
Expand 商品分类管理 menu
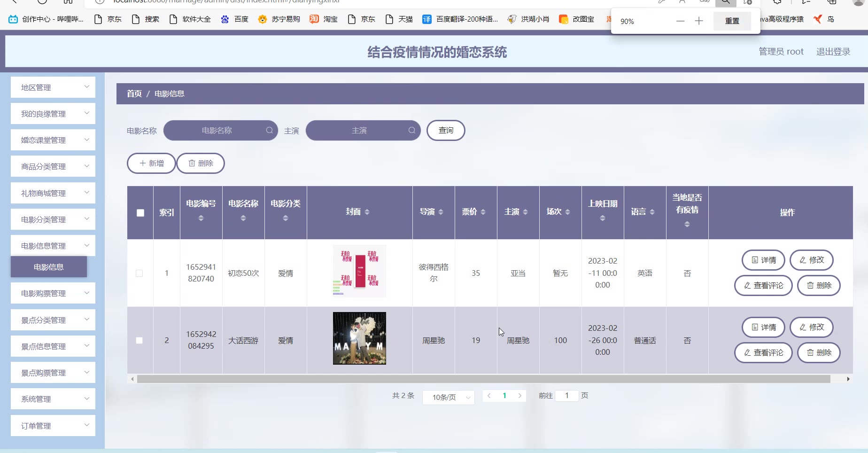[53, 166]
